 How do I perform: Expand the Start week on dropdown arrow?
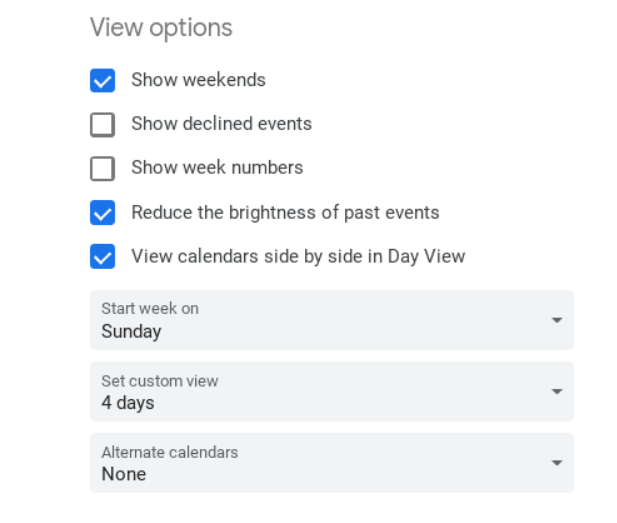tap(556, 320)
